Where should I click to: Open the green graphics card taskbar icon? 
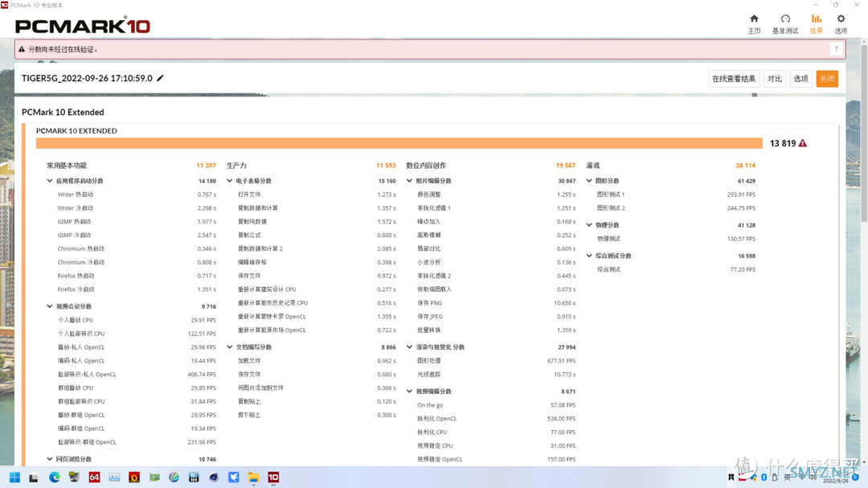154,478
